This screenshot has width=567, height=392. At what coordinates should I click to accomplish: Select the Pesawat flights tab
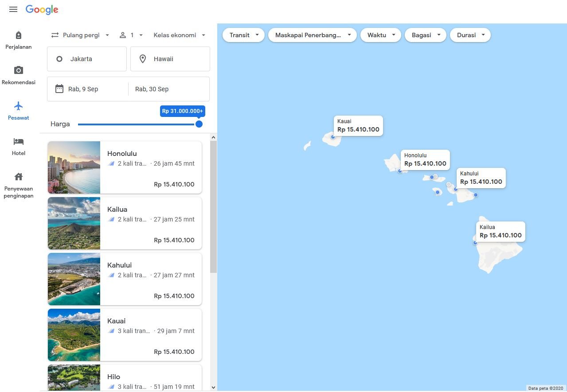[18, 111]
